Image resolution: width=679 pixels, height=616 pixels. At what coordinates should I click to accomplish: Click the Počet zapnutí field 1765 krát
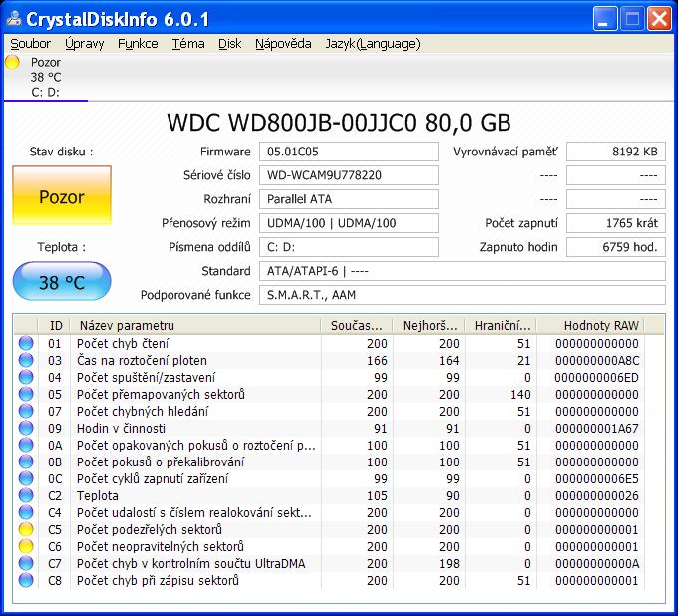tap(616, 223)
